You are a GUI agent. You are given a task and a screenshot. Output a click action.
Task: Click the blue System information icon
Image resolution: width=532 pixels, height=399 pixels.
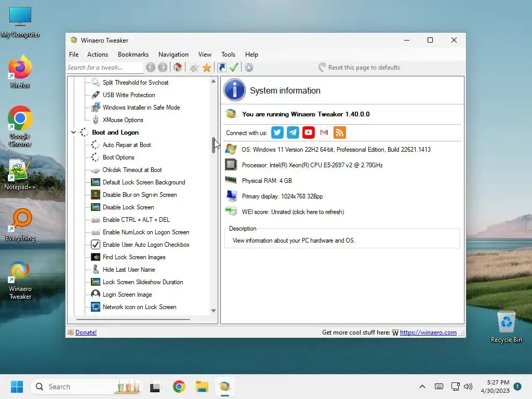(234, 90)
